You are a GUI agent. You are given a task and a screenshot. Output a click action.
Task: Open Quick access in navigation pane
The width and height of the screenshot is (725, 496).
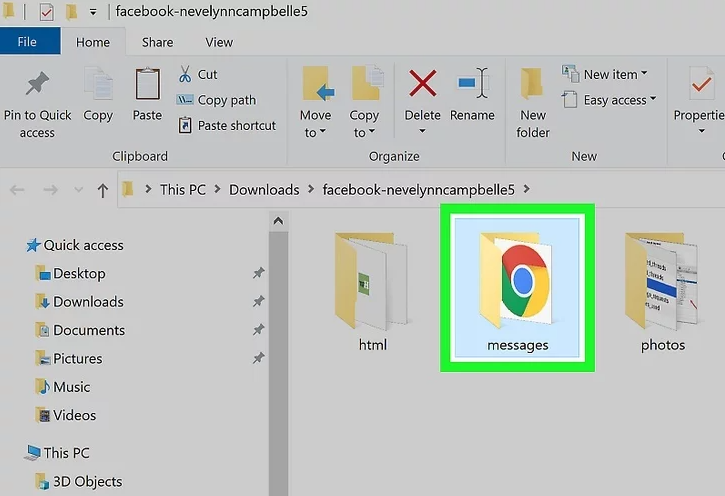75,245
